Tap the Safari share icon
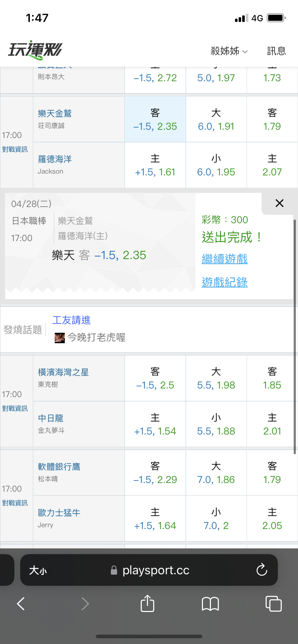 tap(147, 603)
